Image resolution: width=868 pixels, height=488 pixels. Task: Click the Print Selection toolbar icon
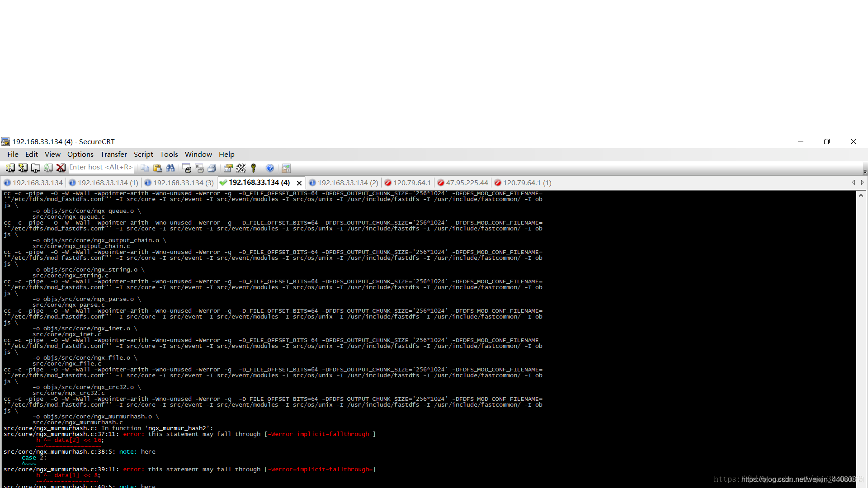tap(199, 168)
